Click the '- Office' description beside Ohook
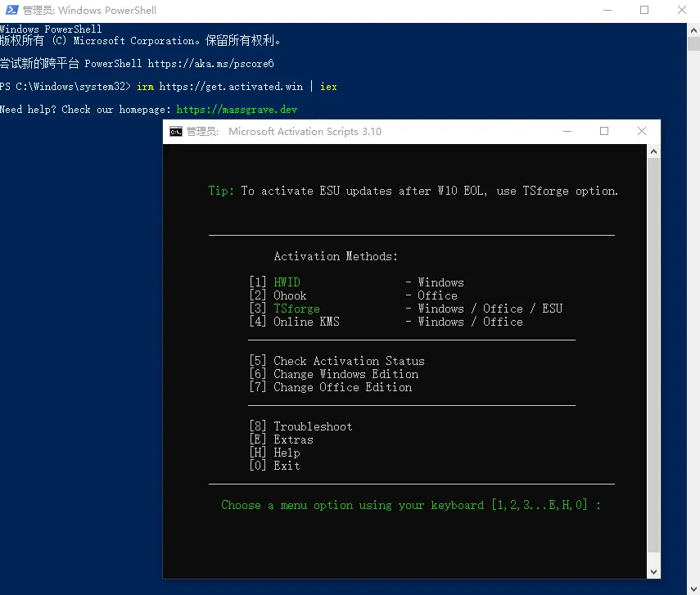Viewport: 700px width, 595px height. pos(431,295)
